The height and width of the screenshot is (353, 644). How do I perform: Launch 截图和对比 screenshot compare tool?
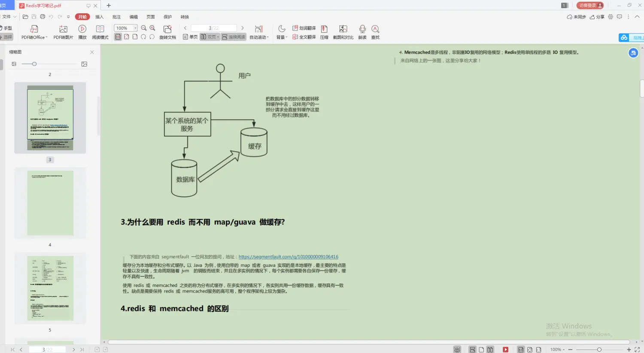click(x=343, y=32)
